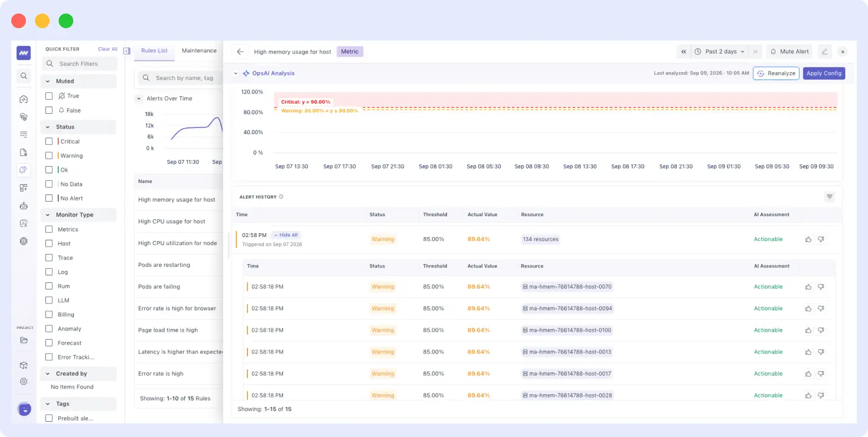Check the Trace monitor type filter
Image resolution: width=868 pixels, height=437 pixels.
pyautogui.click(x=49, y=258)
